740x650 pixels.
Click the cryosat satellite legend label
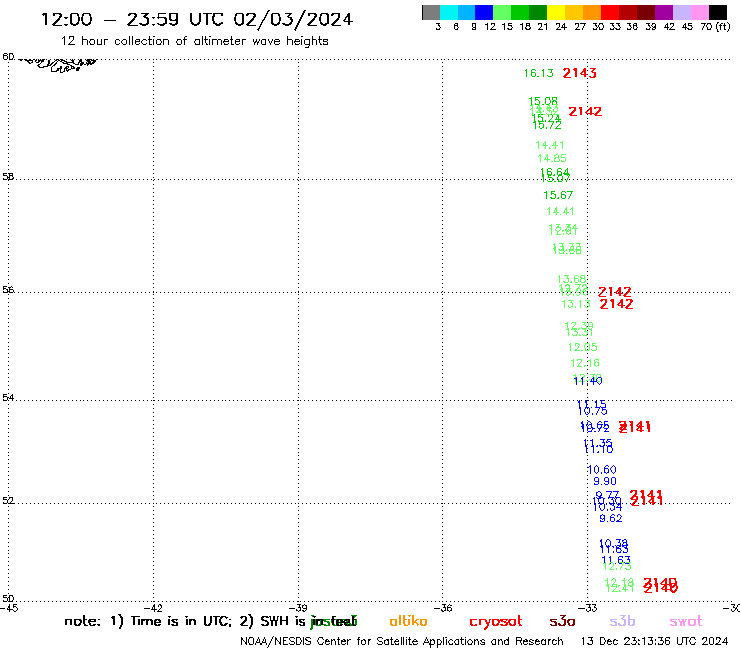[496, 622]
